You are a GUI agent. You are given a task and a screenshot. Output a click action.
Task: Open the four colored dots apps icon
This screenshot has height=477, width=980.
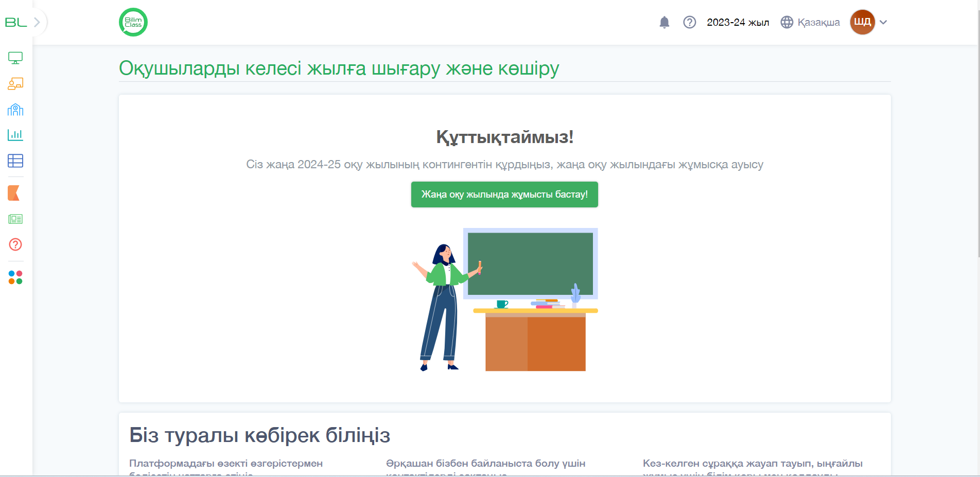click(x=15, y=277)
